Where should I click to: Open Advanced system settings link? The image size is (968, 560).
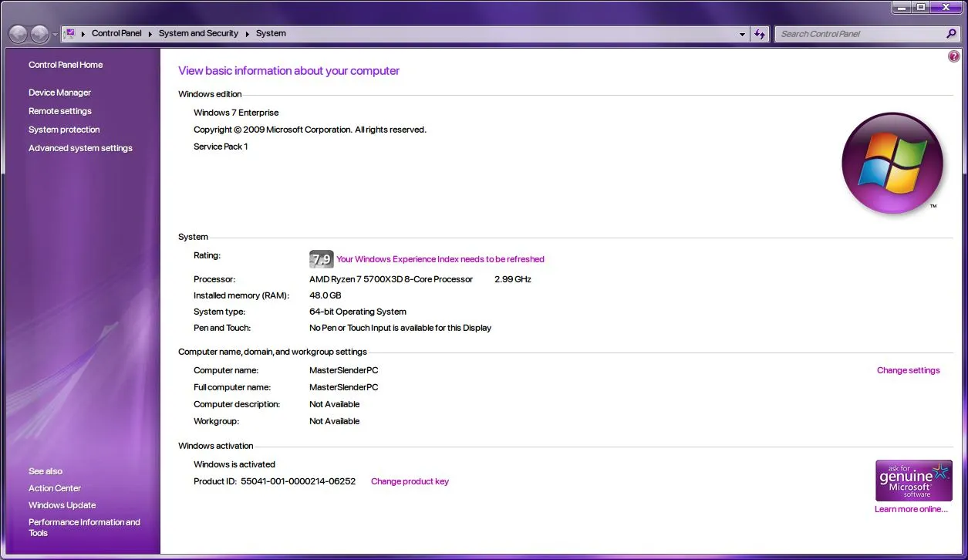pos(80,148)
